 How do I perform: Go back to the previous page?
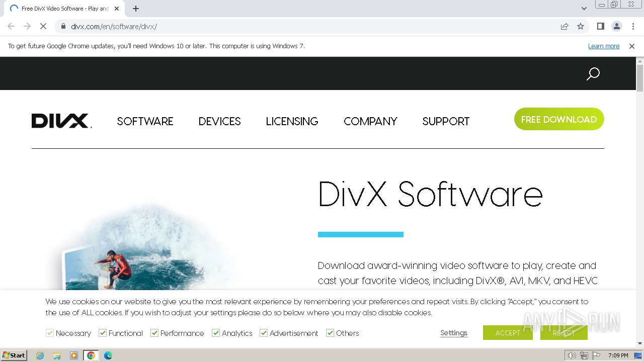tap(11, 26)
